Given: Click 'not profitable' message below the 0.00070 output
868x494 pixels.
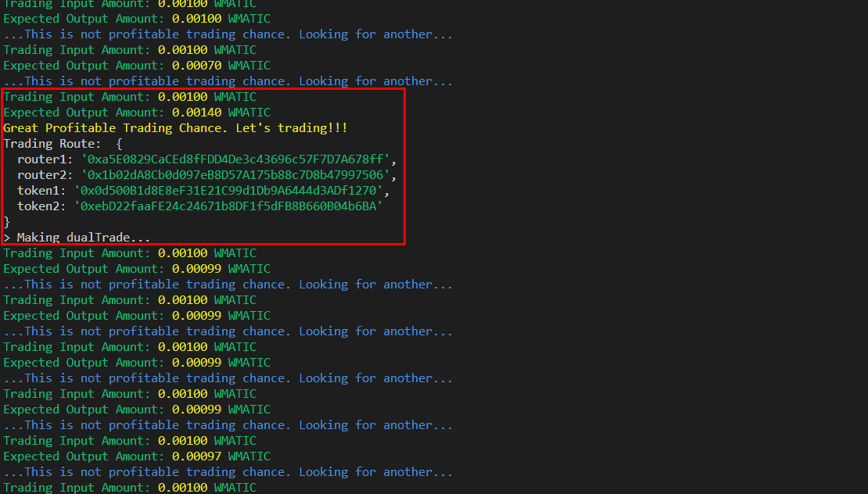Looking at the screenshot, I should tap(228, 81).
